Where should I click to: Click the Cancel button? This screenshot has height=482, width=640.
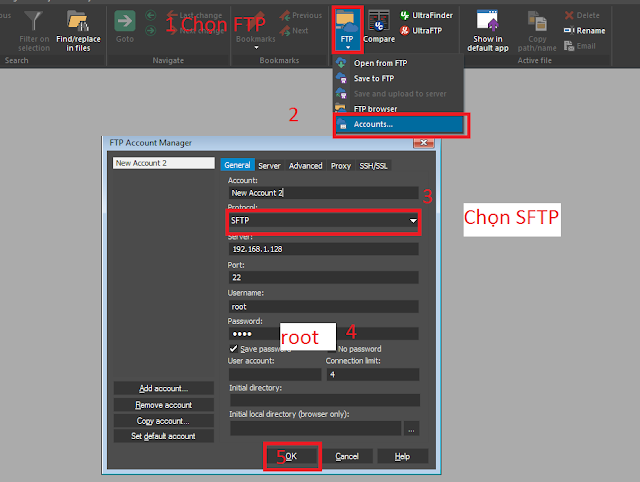click(x=347, y=456)
